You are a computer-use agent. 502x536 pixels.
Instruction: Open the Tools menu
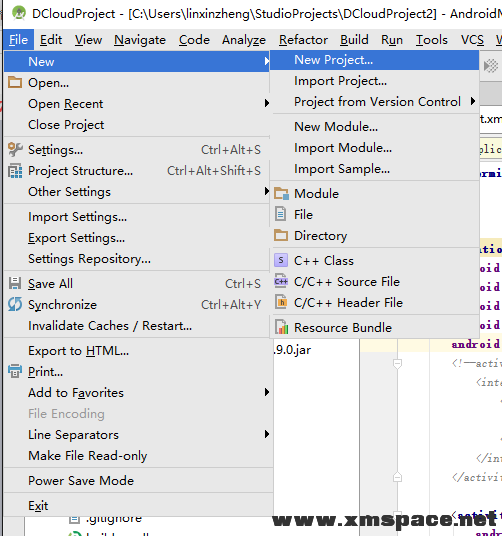(x=432, y=40)
